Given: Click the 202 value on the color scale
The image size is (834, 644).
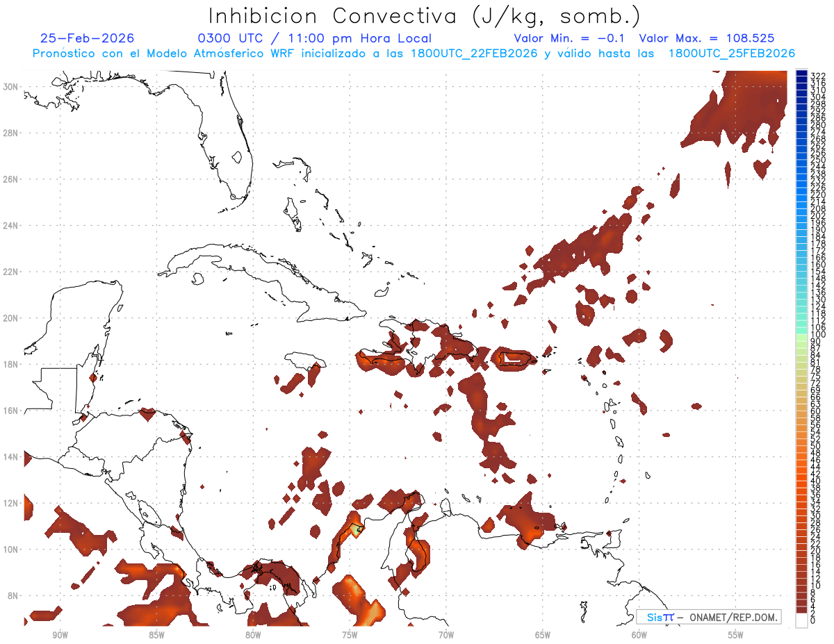Looking at the screenshot, I should [x=817, y=215].
